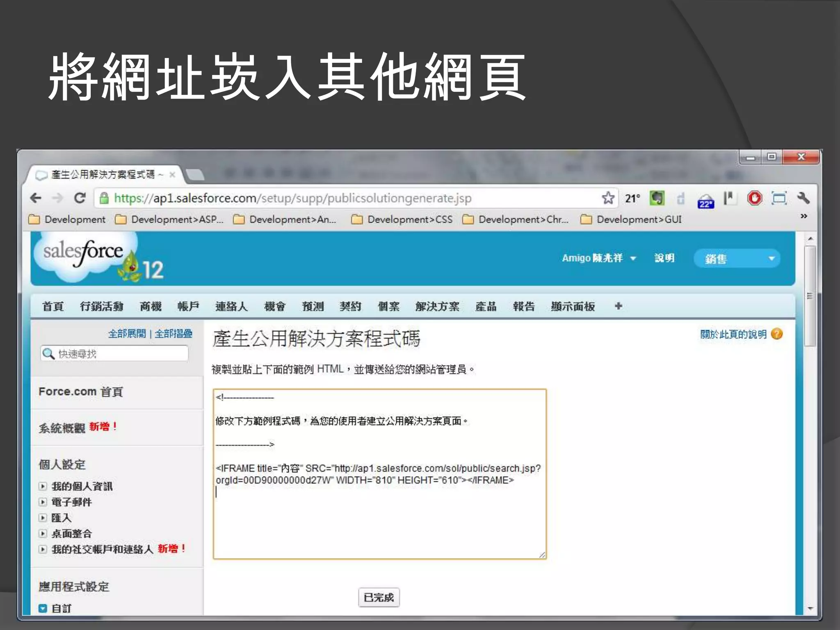This screenshot has width=840, height=630.
Task: Click the red stop-sign blocker extension
Action: pos(755,199)
